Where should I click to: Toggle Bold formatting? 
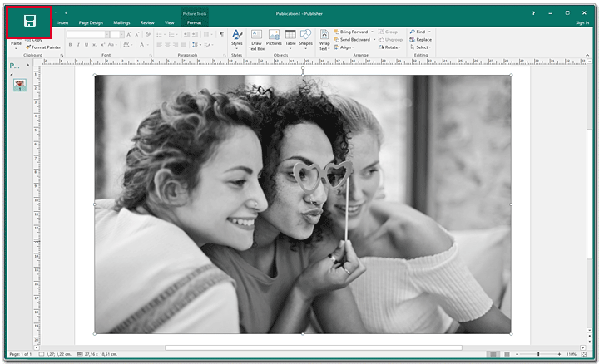(x=70, y=45)
